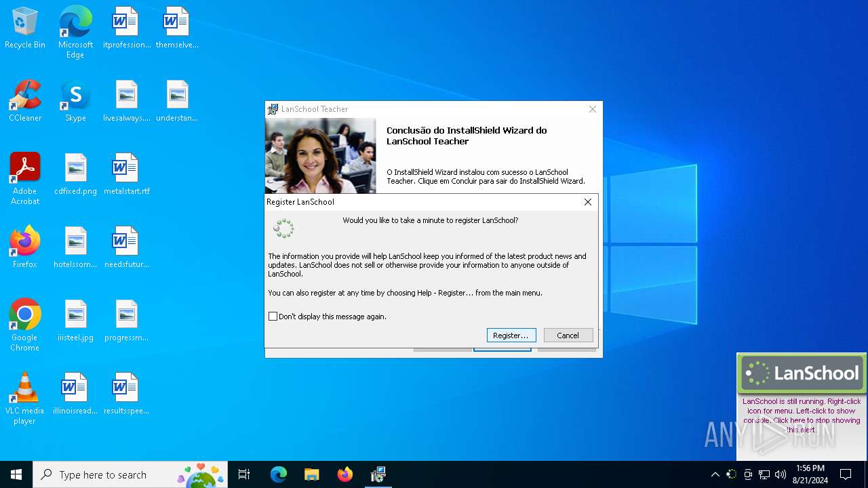Screen dimensions: 868x488
Task: Select the livesalways image file icon
Action: (x=126, y=102)
